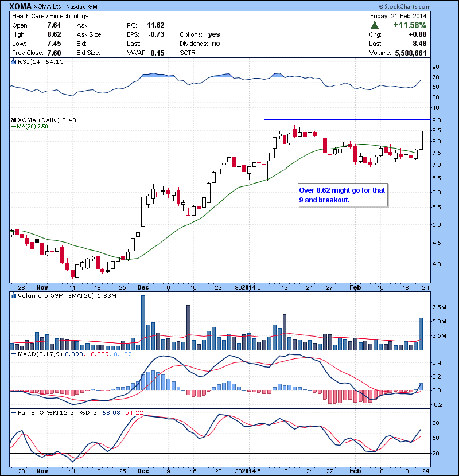Click the +11.58% percent change
Image resolution: width=459 pixels, height=476 pixels.
[x=410, y=25]
